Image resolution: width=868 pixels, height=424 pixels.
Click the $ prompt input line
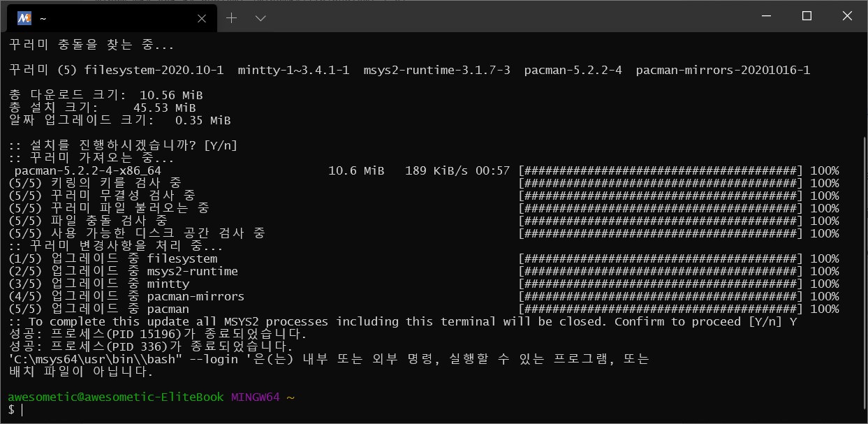coord(15,409)
